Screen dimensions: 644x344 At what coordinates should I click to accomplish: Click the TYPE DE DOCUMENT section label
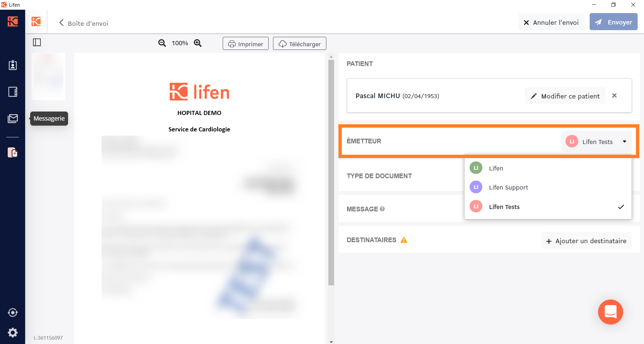(379, 176)
